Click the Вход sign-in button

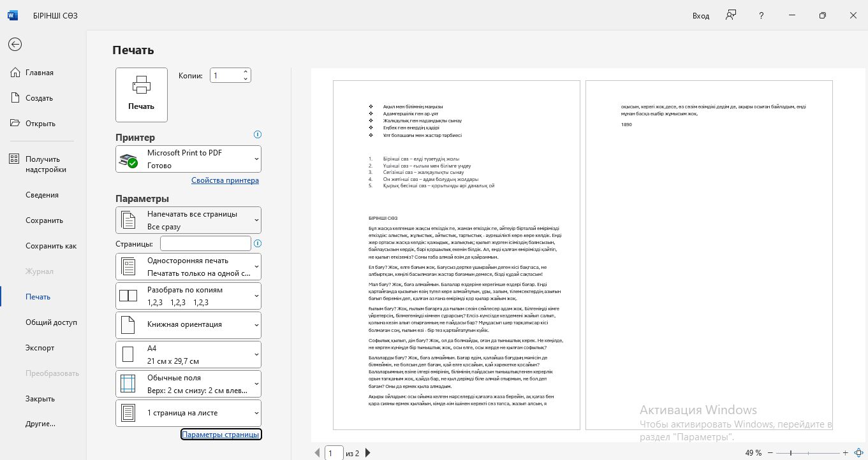pos(701,16)
